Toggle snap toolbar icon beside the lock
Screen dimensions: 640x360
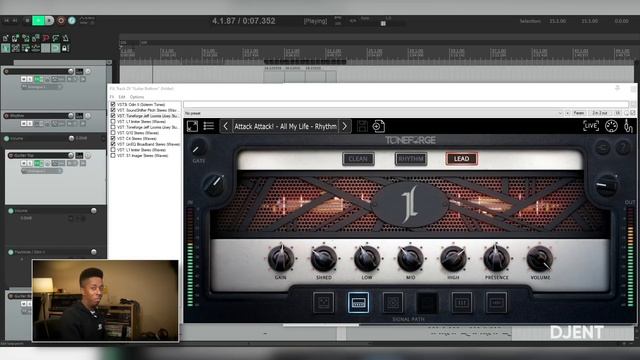click(x=56, y=48)
